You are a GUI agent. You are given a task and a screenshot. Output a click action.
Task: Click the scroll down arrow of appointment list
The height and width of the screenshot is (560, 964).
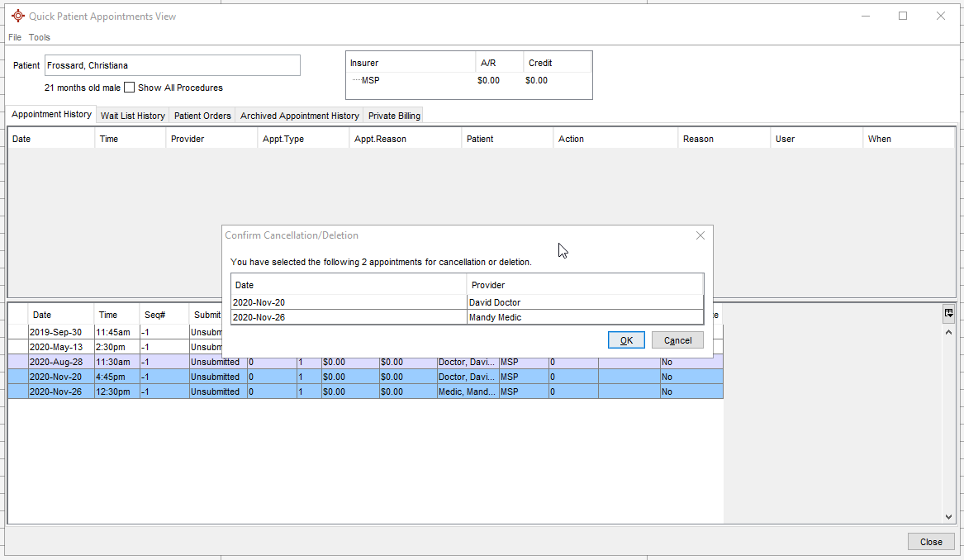[948, 516]
